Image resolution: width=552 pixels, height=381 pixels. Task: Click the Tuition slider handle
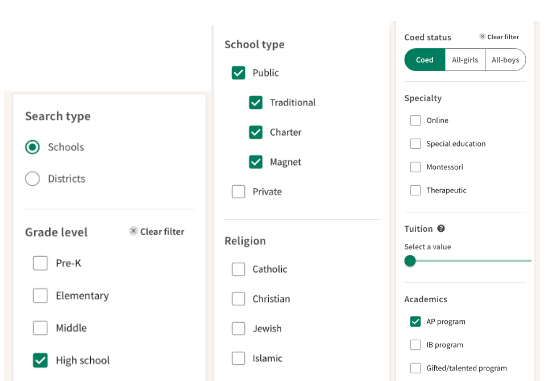click(x=410, y=261)
